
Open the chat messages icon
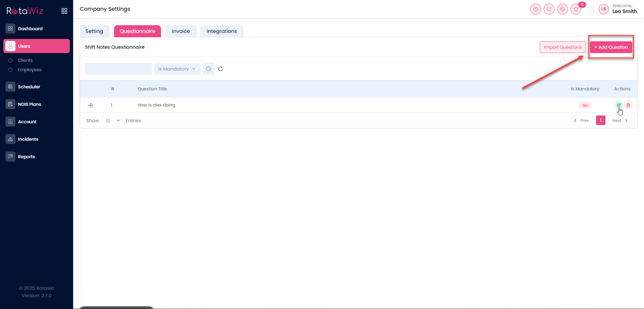[x=549, y=9]
